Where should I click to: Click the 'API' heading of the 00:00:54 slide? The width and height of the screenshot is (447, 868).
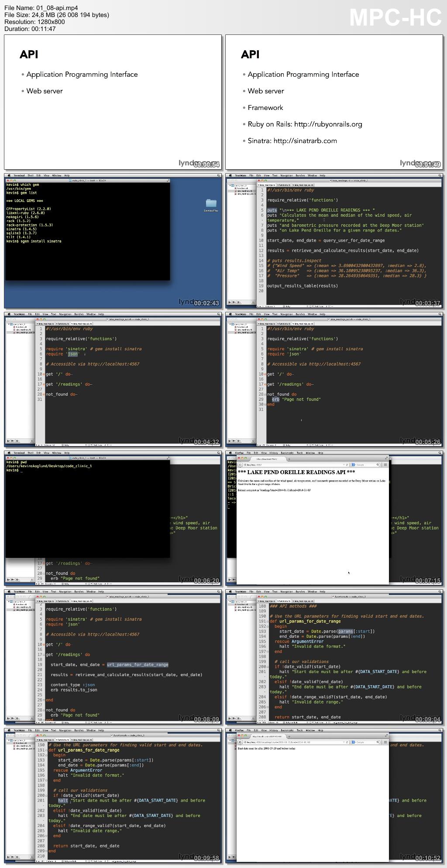pyautogui.click(x=29, y=54)
